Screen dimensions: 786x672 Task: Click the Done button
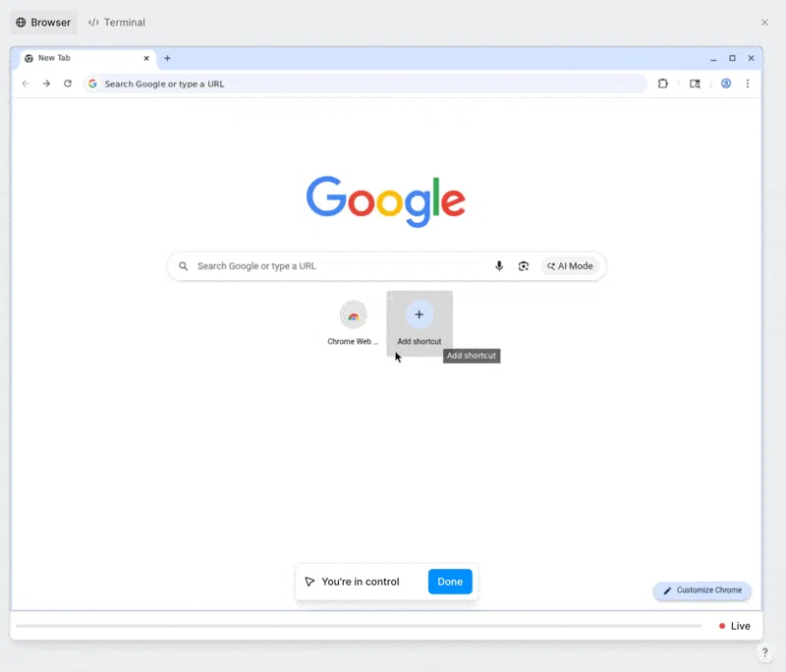(x=450, y=581)
